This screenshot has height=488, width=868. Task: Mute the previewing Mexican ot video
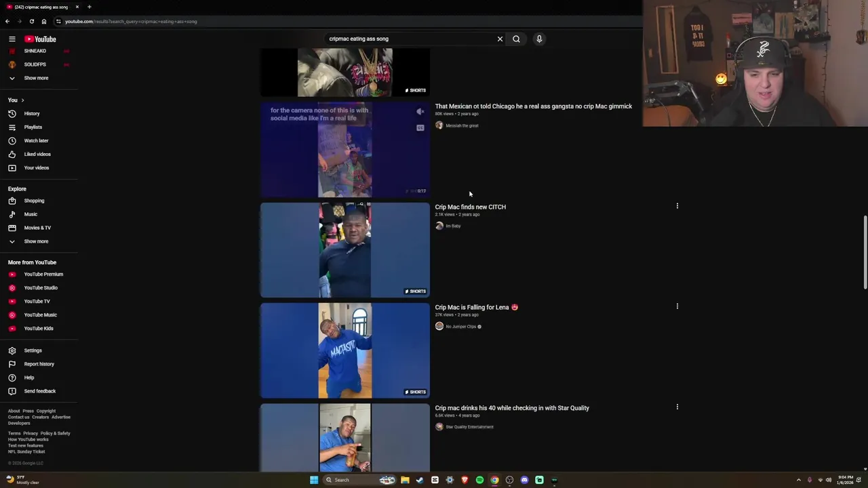click(x=420, y=112)
